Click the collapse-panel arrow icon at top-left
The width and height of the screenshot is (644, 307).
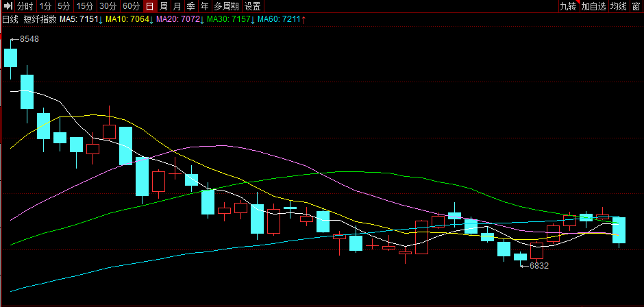[x=8, y=6]
